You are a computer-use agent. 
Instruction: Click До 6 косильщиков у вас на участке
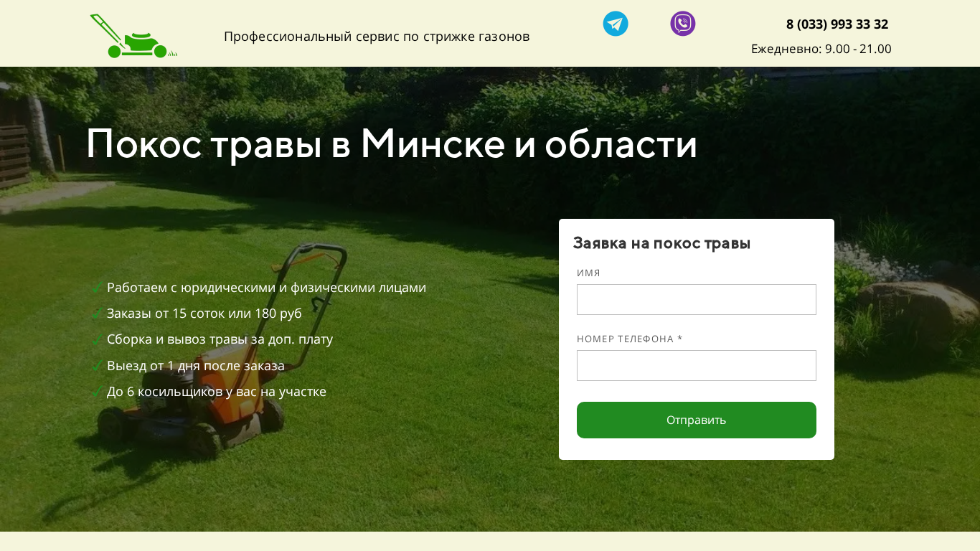click(217, 392)
